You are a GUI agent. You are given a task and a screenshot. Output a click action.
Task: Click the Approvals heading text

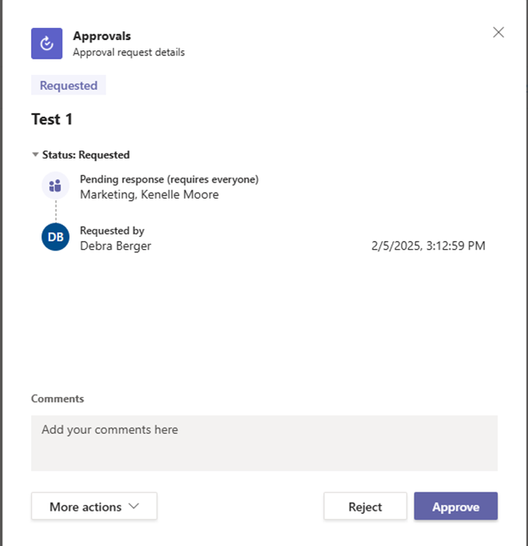(x=102, y=36)
